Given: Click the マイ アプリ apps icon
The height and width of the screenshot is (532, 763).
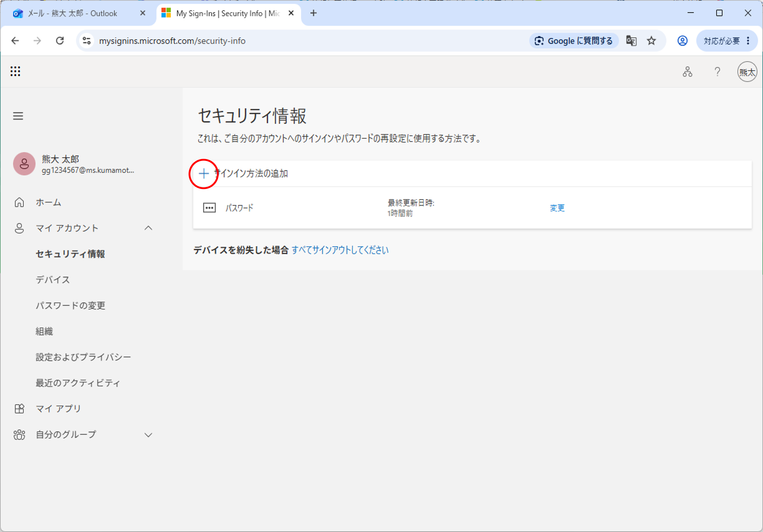Looking at the screenshot, I should (19, 408).
